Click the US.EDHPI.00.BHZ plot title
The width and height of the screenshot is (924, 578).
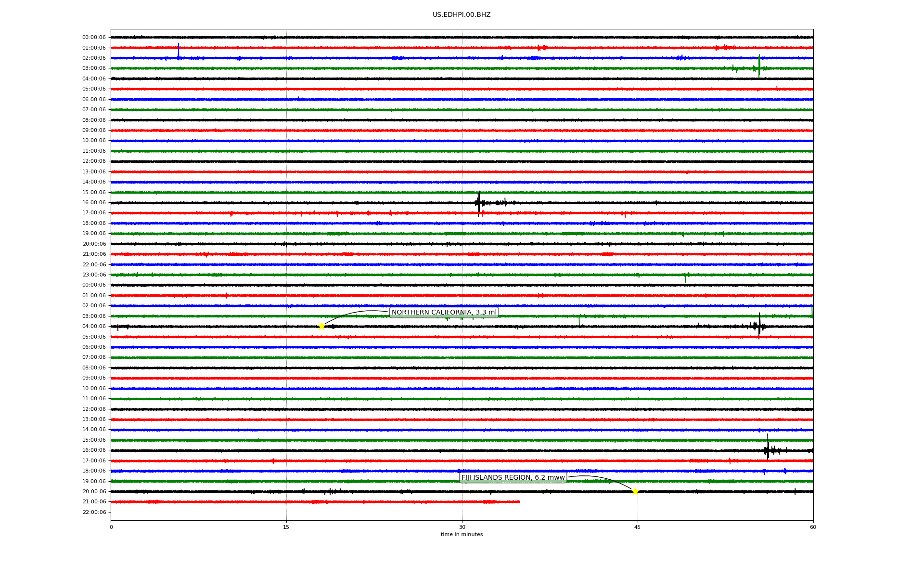462,15
